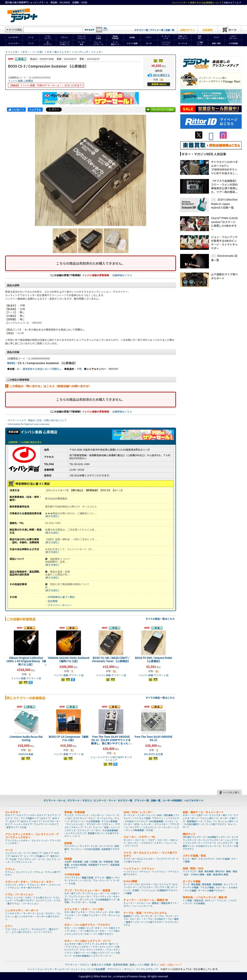This screenshot has height=980, width=247.
Task: Open the YAMAHA SA2200 Violin Sunburst listing
Action: [68, 659]
